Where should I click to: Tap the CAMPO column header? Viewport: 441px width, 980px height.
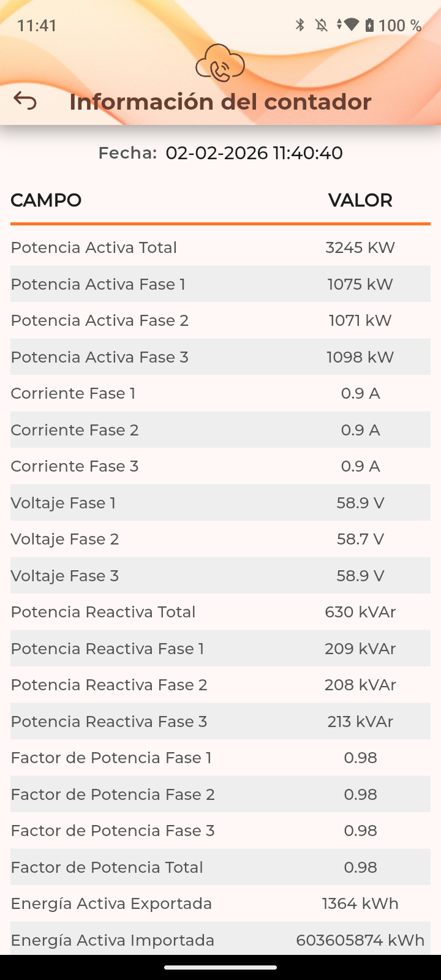pos(46,200)
